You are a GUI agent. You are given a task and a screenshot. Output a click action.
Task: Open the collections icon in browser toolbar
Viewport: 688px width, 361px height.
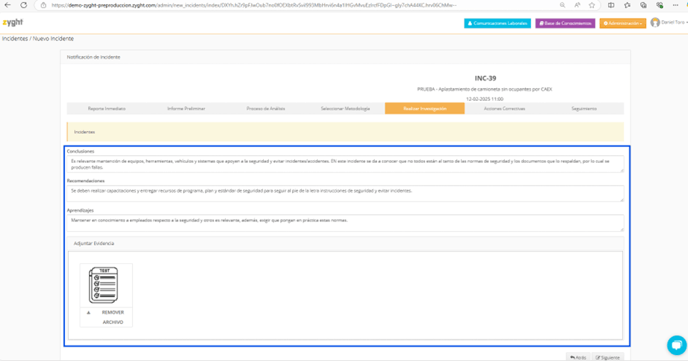tap(643, 5)
